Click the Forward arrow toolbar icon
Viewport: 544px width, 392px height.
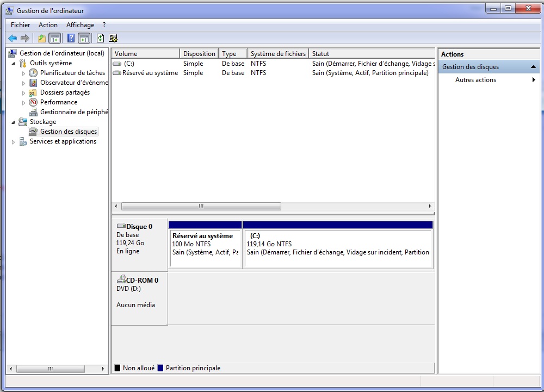(x=24, y=38)
